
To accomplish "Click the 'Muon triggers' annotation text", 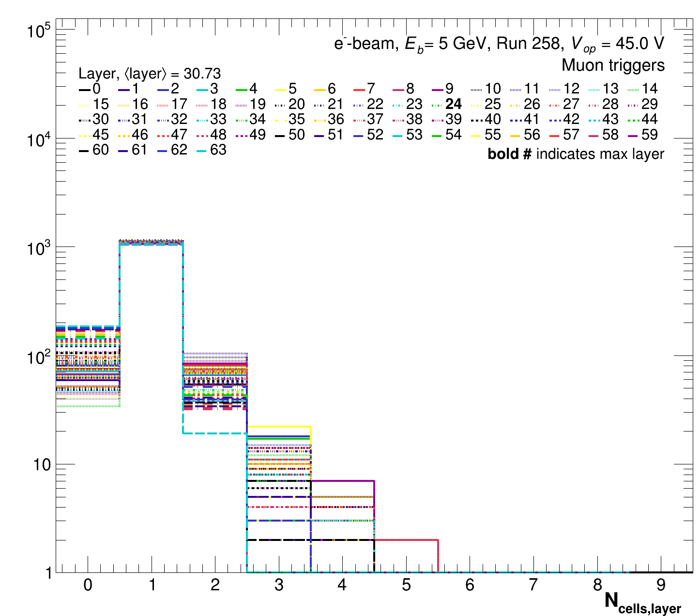I will tap(613, 65).
